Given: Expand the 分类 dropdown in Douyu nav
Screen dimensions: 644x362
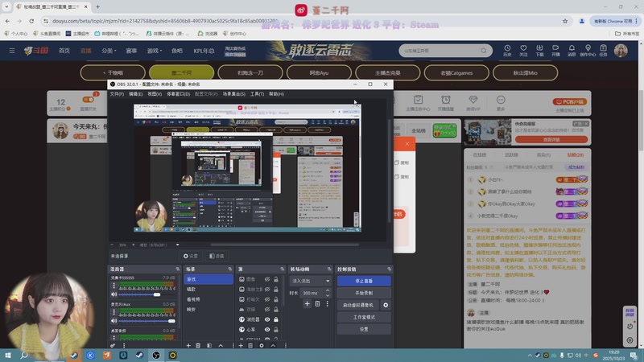Looking at the screenshot, I should coord(109,51).
